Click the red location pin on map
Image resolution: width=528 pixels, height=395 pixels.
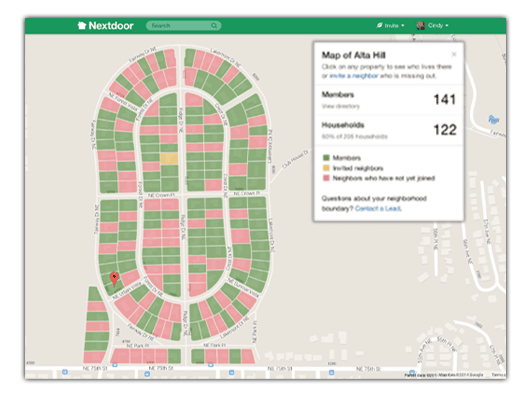pyautogui.click(x=114, y=279)
